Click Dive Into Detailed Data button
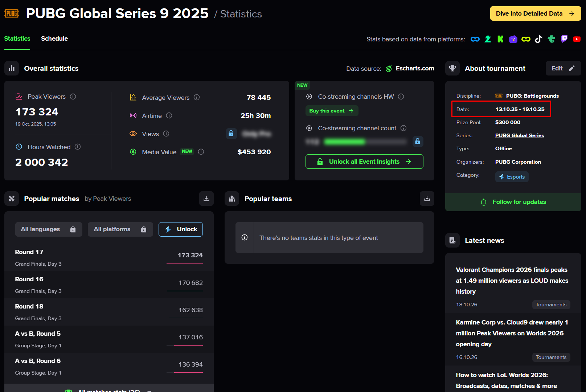Image resolution: width=586 pixels, height=392 pixels. 536,13
